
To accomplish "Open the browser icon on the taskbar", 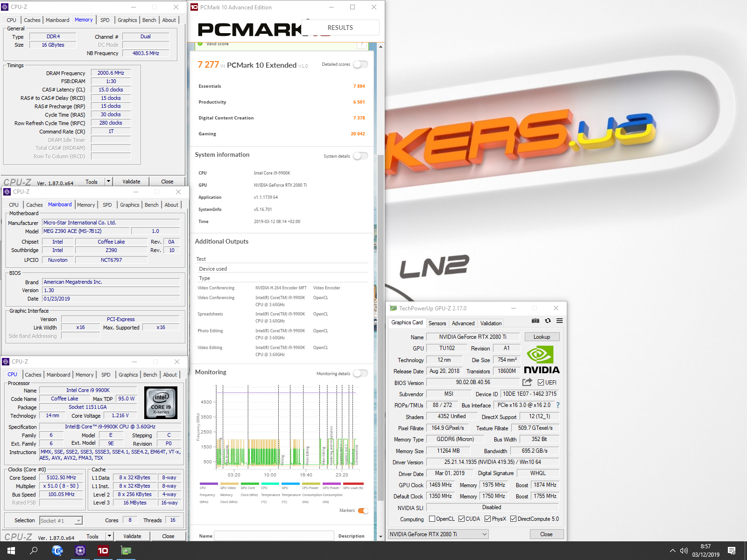I will click(57, 551).
